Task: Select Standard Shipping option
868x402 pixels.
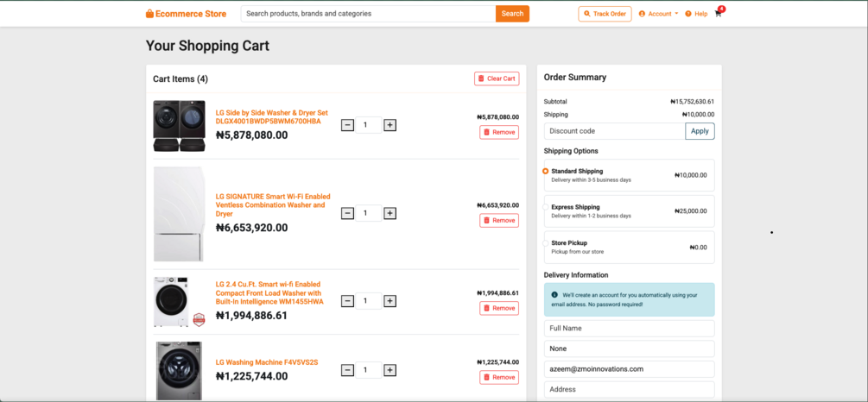Action: (x=546, y=172)
